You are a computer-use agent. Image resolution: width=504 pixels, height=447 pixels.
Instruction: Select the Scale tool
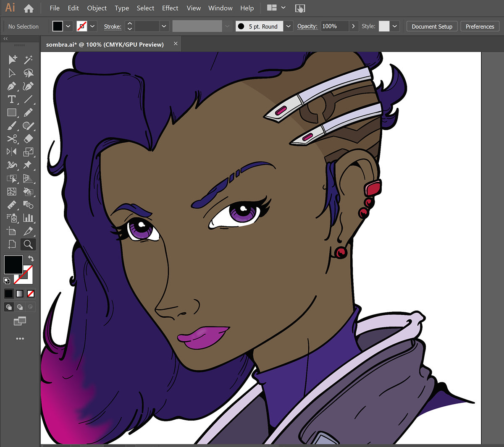(28, 152)
